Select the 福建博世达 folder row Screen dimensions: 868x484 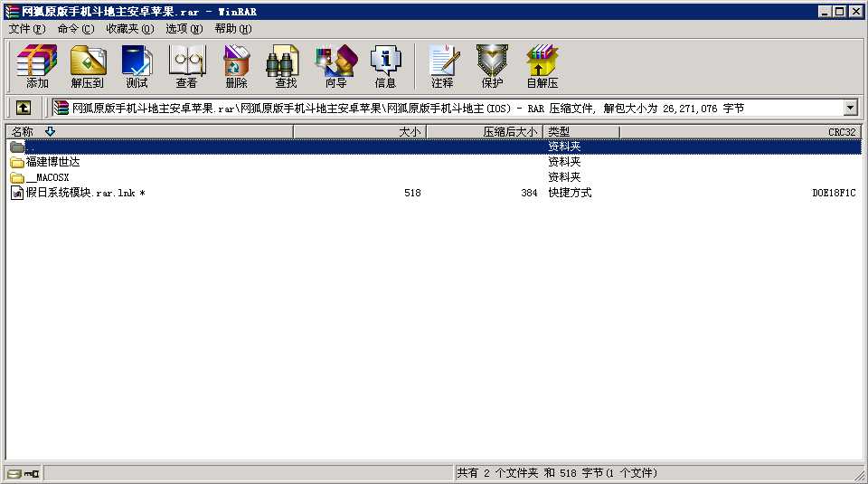pos(434,162)
